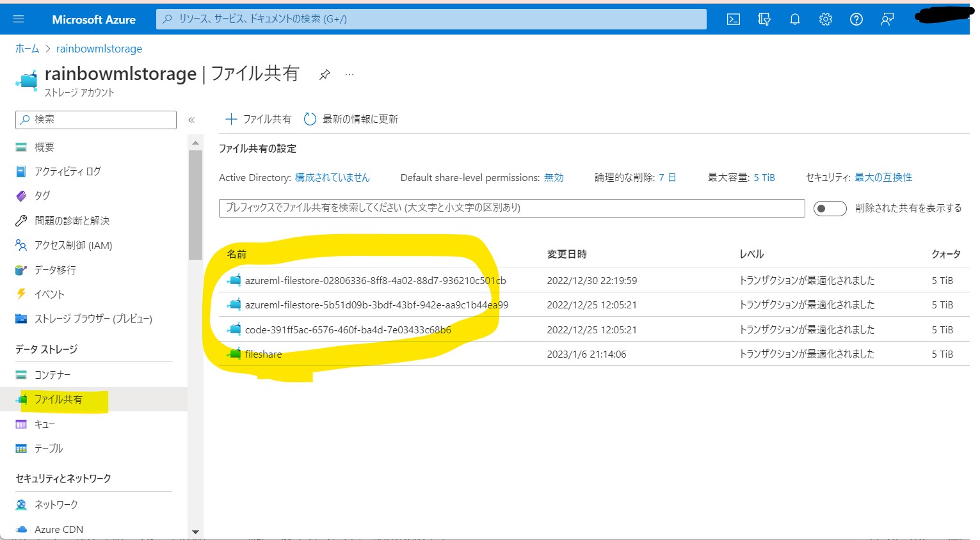Toggle 削除された共有を表示する switch
Image resolution: width=980 pixels, height=540 pixels.
pos(830,208)
